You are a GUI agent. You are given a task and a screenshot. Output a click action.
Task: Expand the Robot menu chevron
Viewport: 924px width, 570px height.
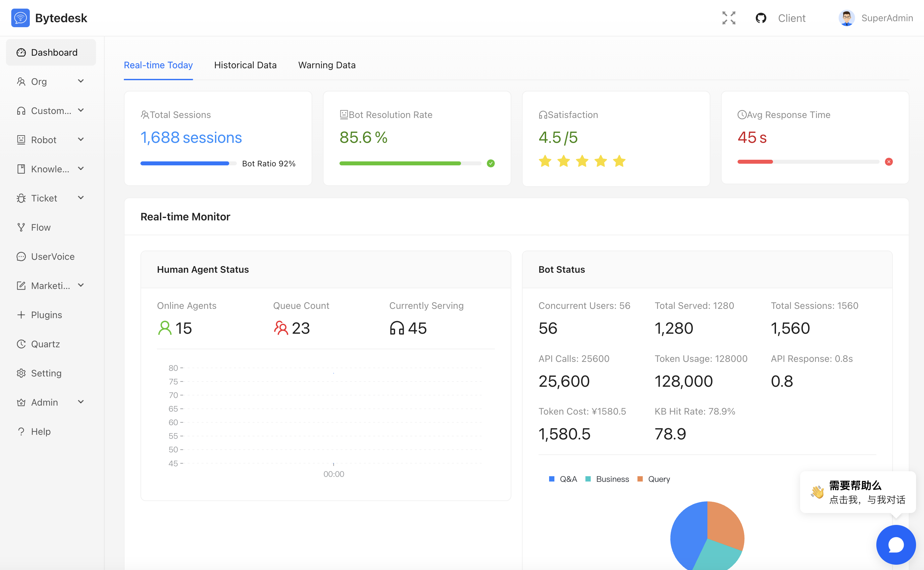(80, 140)
